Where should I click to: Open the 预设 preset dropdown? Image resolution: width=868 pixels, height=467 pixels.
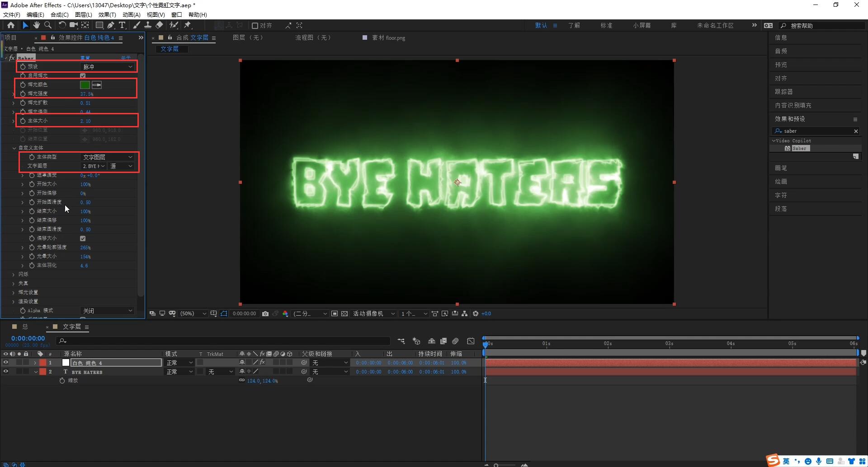point(108,66)
